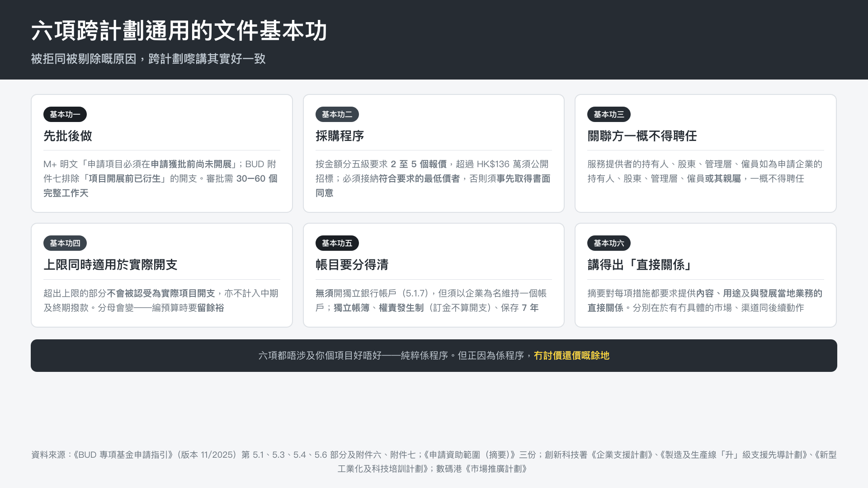This screenshot has width=868, height=488.
Task: Click the text 保存 7 年
Action: [x=520, y=308]
